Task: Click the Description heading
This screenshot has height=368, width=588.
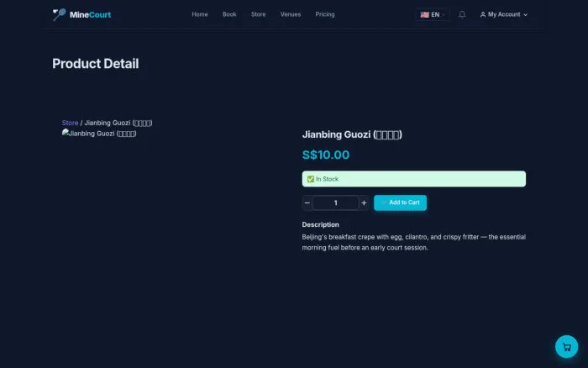Action: 320,224
